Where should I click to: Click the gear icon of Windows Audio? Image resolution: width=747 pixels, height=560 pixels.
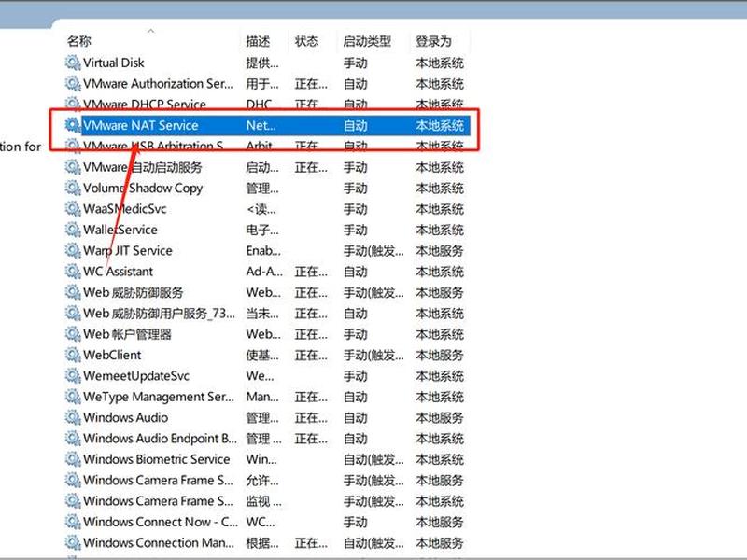coord(73,417)
